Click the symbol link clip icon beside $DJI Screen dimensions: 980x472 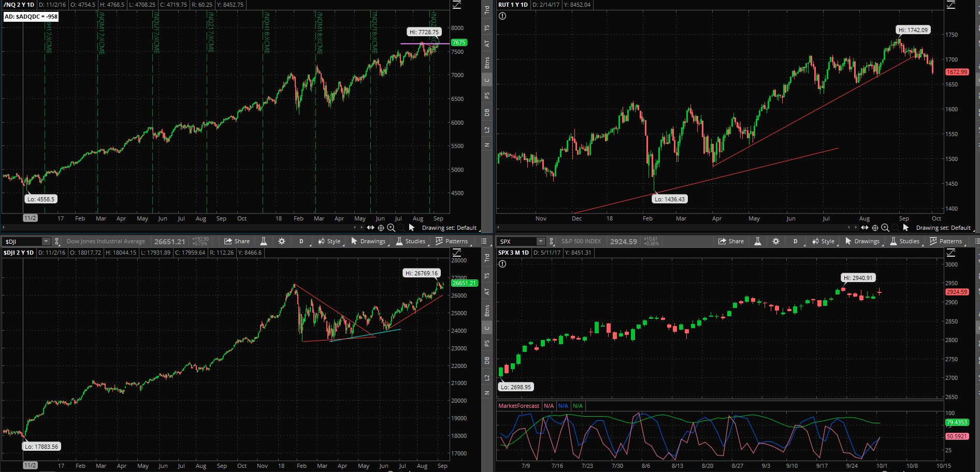tap(57, 241)
